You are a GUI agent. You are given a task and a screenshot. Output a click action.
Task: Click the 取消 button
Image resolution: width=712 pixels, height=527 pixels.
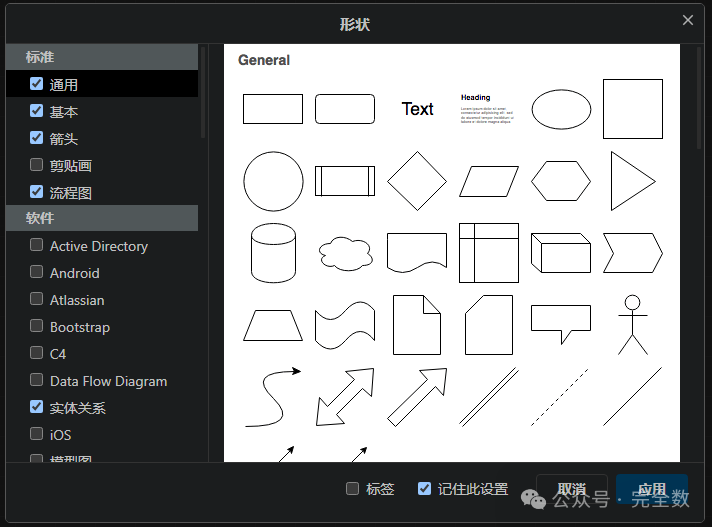coord(571,489)
